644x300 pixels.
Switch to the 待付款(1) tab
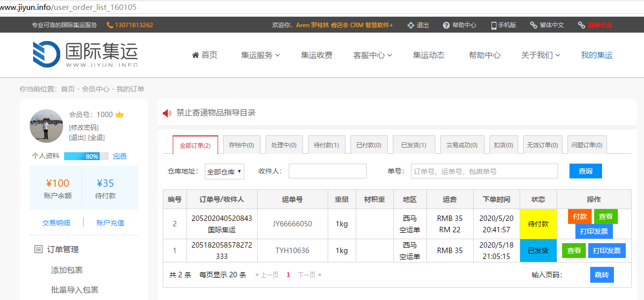326,145
